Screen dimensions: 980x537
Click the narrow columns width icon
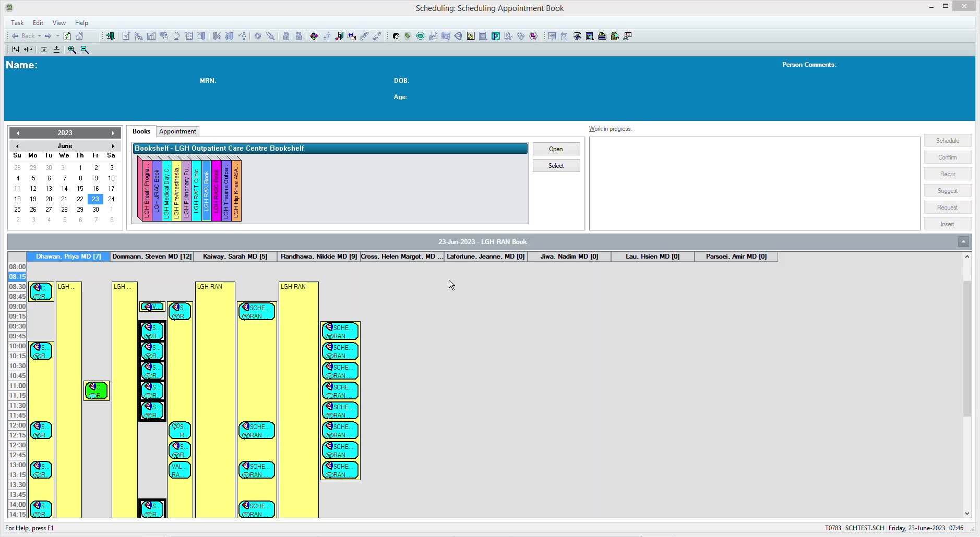16,50
